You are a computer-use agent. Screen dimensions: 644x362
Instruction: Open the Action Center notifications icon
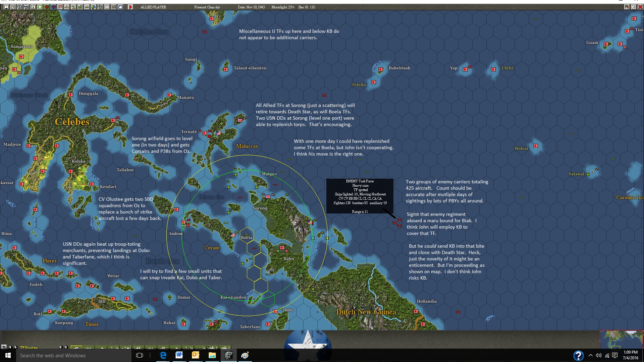pos(615,355)
